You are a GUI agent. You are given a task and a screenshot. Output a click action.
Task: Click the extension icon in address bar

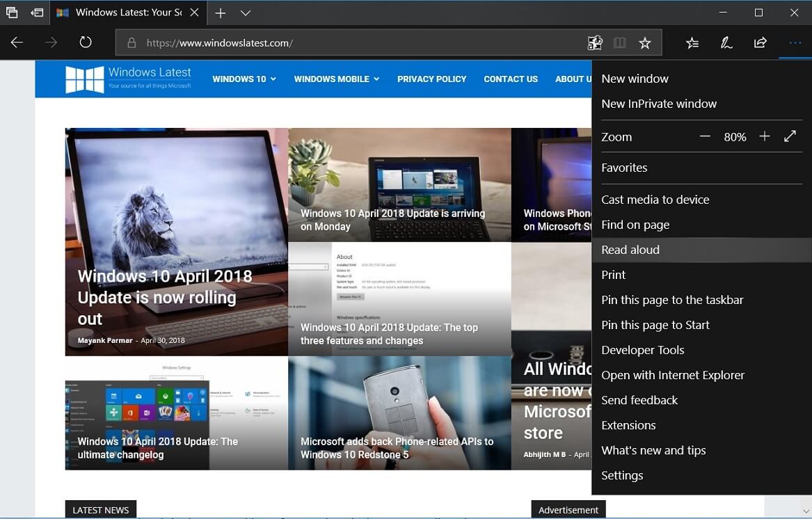pyautogui.click(x=595, y=43)
